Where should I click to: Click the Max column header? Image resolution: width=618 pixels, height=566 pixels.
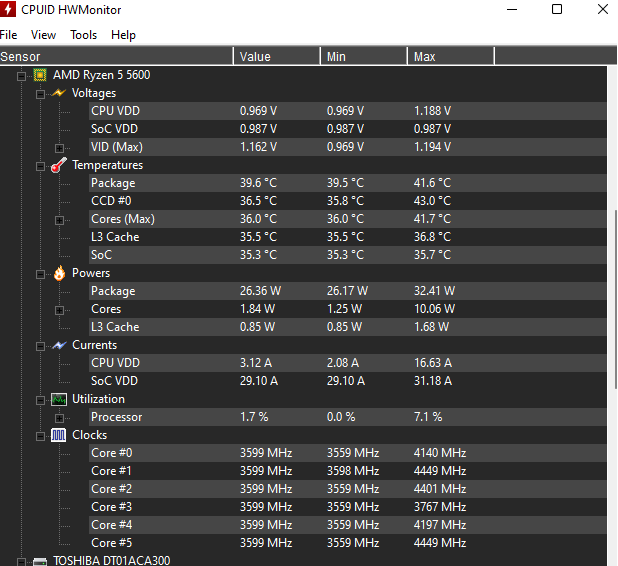point(450,56)
